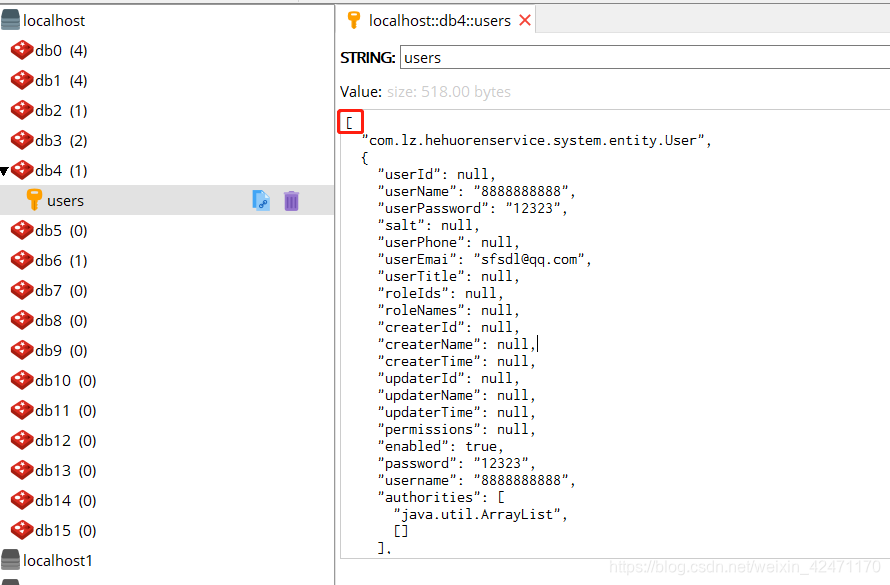Open the db13 (0) database entry

pos(65,470)
